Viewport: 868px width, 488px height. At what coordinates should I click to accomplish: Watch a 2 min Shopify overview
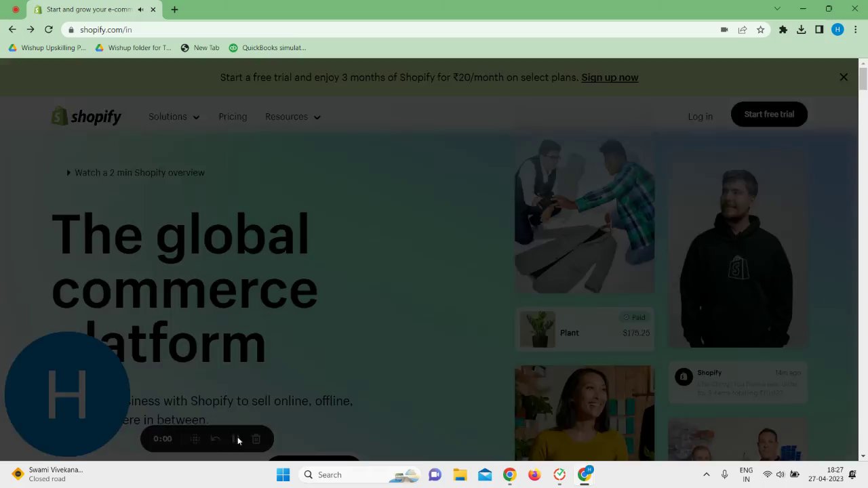click(x=136, y=173)
